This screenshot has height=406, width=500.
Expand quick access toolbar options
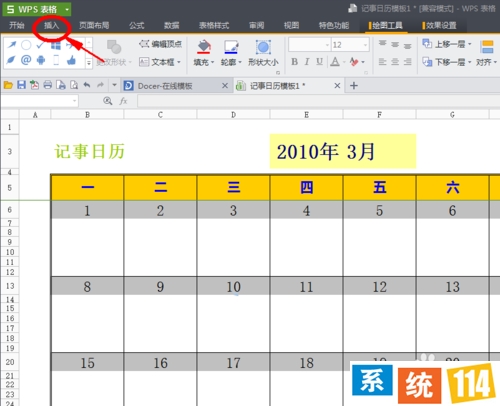pos(114,85)
